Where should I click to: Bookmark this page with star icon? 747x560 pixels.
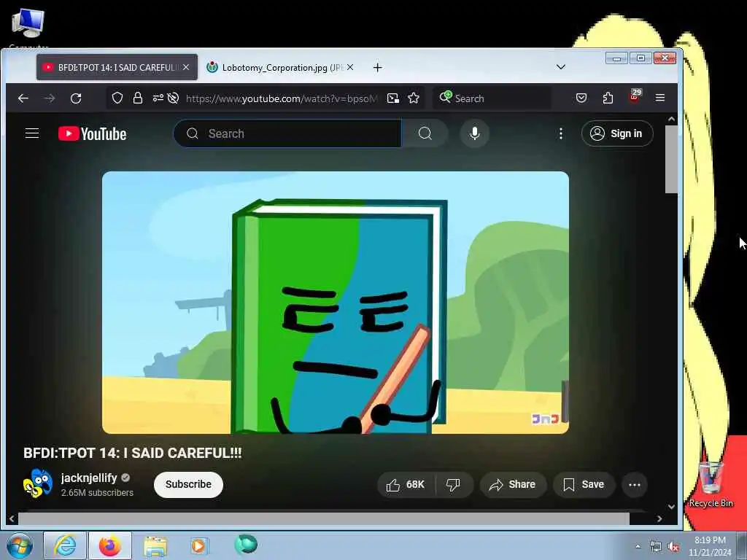click(414, 98)
